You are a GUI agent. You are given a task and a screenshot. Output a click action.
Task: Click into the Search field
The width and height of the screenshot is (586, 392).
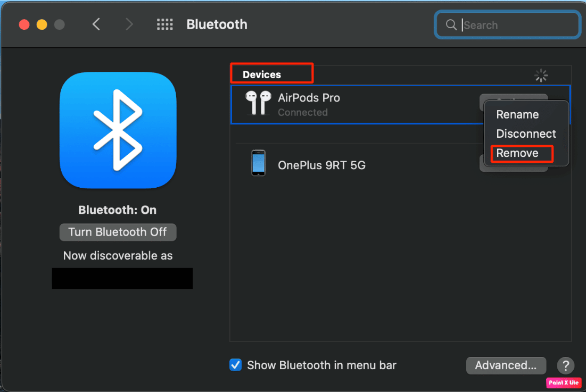pos(508,24)
